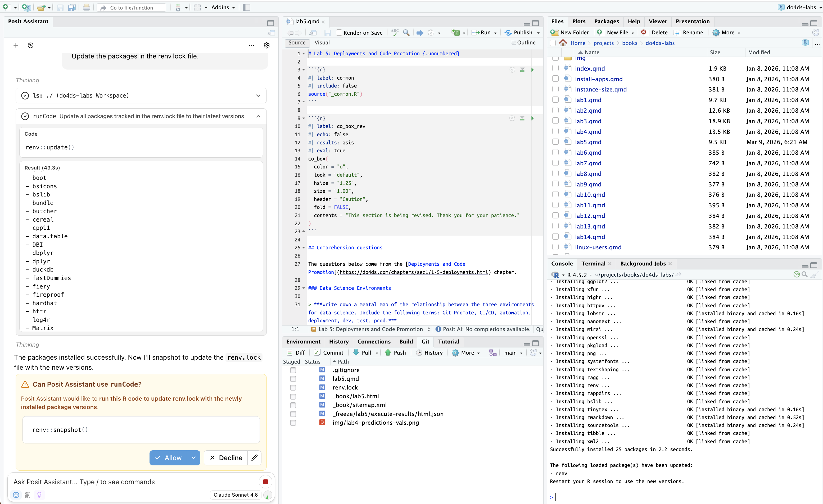Click the Git Push arrow icon
The width and height of the screenshot is (823, 504).
tap(388, 352)
